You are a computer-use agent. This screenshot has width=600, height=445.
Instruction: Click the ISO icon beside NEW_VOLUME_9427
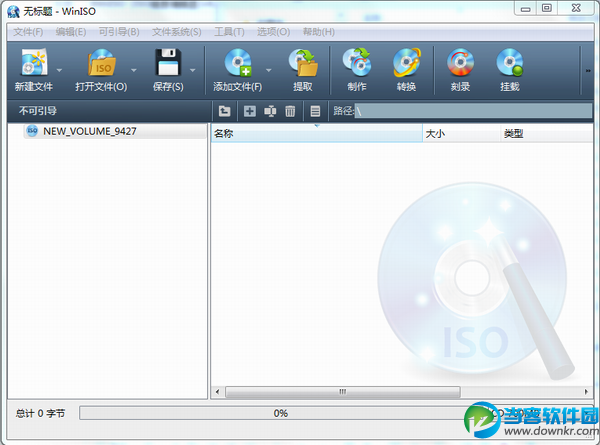(x=32, y=131)
